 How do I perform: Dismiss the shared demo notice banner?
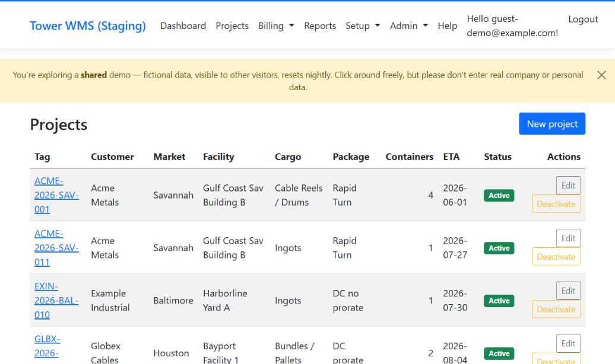click(601, 75)
